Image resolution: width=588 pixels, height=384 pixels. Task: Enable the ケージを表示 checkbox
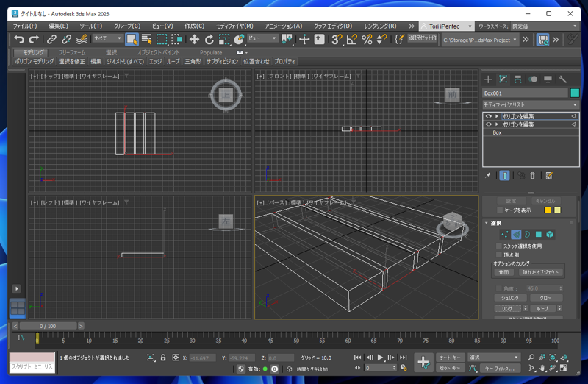point(499,210)
